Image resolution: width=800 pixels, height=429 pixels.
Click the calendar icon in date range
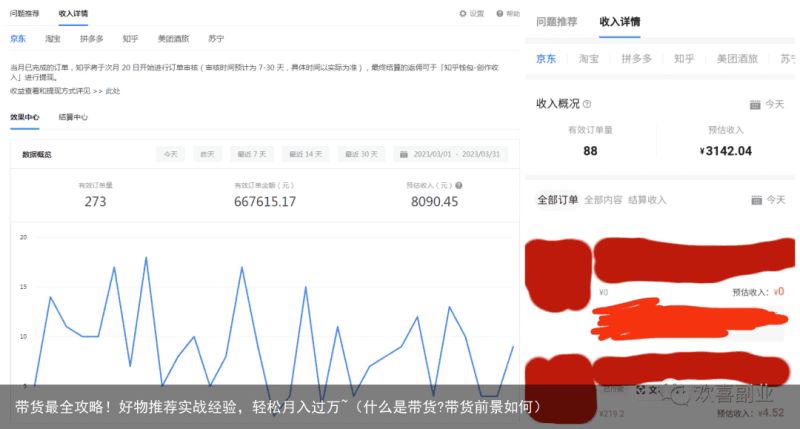point(404,154)
